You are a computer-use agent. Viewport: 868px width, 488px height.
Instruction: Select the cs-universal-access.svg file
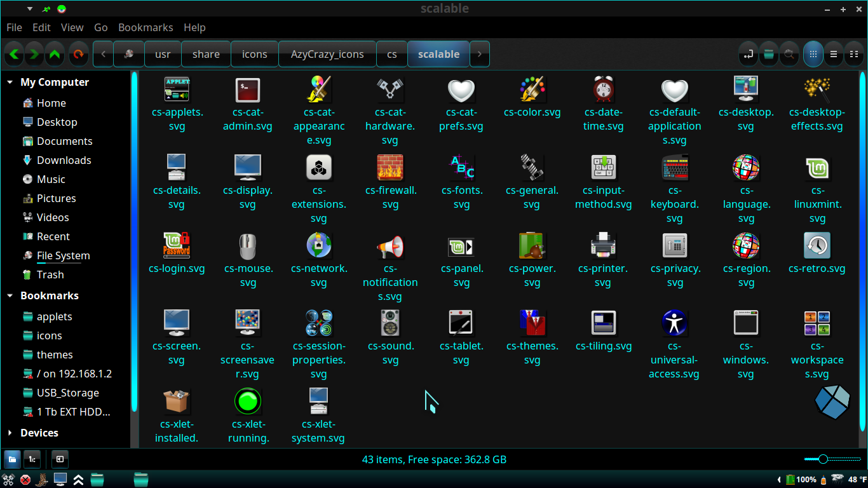(x=674, y=345)
